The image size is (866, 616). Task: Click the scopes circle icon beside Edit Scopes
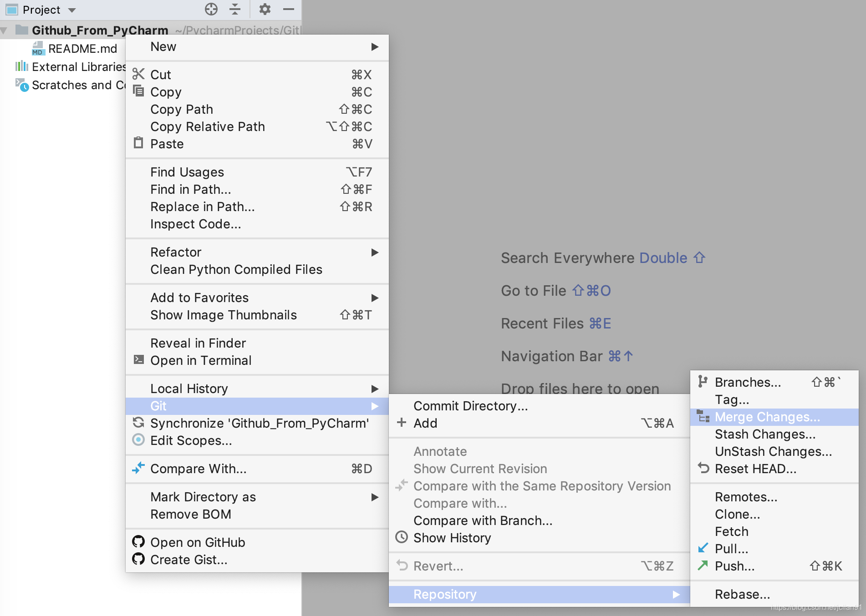point(138,440)
